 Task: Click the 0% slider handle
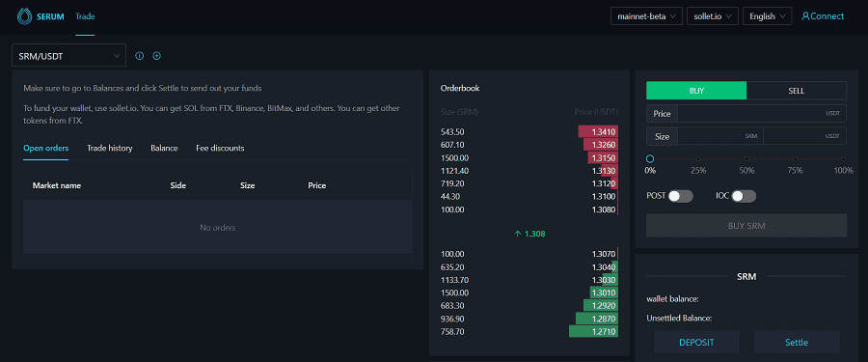pyautogui.click(x=650, y=159)
